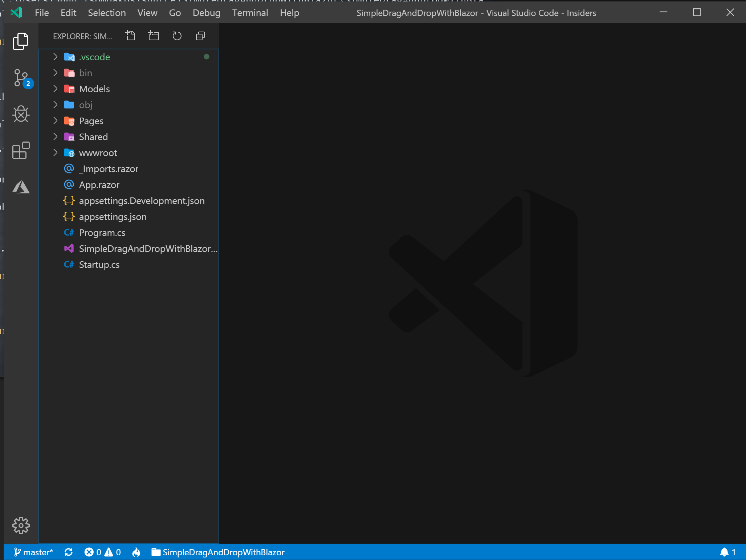Image resolution: width=746 pixels, height=560 pixels.
Task: Open the Explorer view in the activity bar
Action: [x=21, y=41]
